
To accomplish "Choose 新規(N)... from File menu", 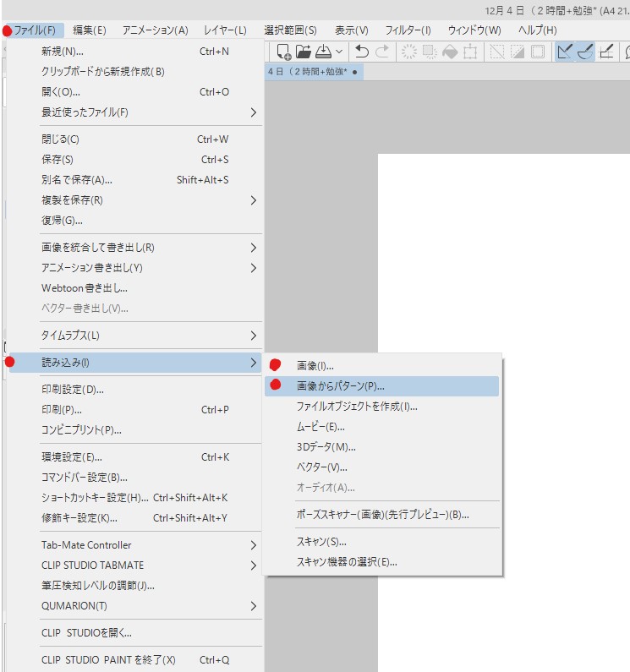I will point(135,52).
